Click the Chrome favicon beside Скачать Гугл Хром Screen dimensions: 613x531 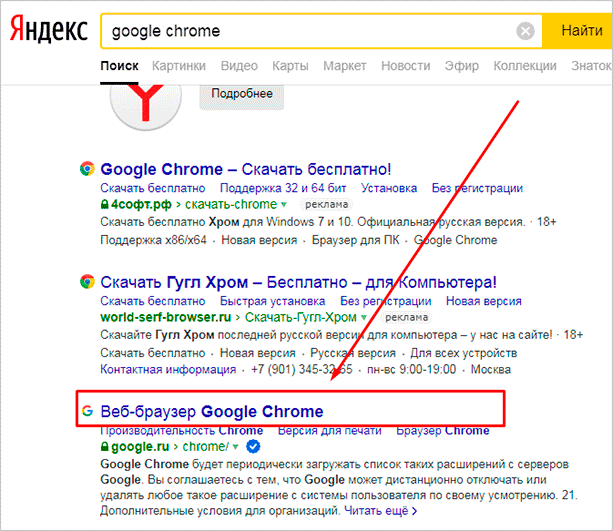pyautogui.click(x=87, y=282)
